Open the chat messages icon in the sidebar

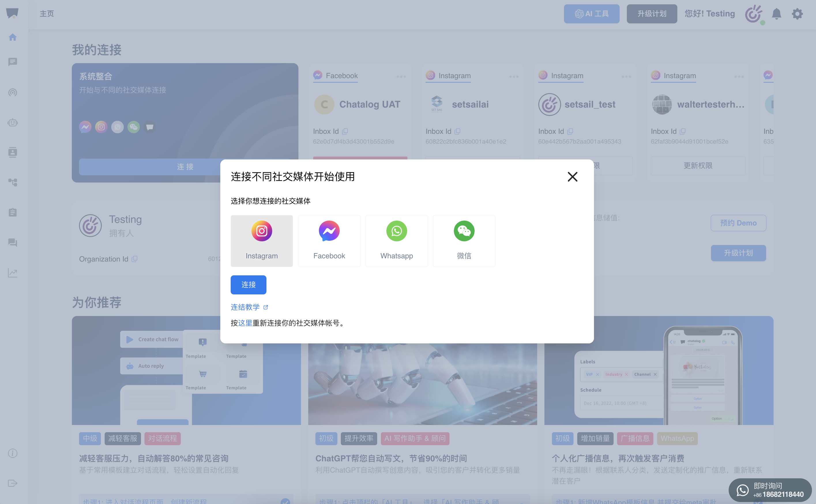(x=13, y=62)
